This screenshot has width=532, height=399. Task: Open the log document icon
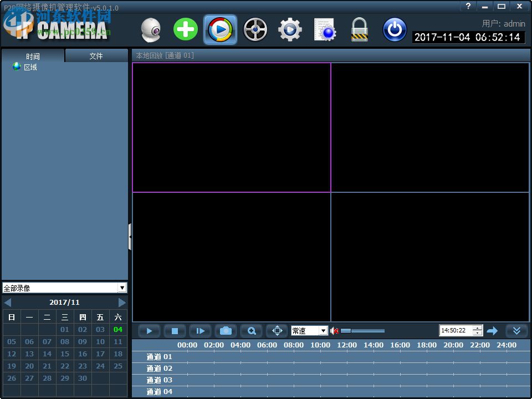point(325,30)
